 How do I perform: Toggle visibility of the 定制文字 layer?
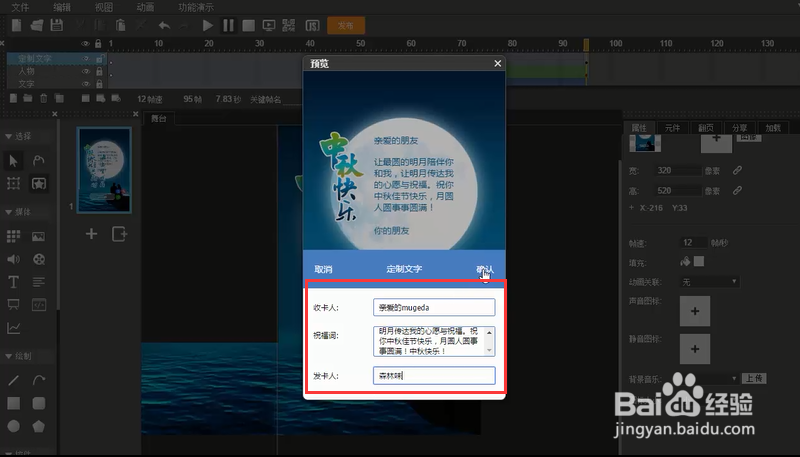(86, 59)
